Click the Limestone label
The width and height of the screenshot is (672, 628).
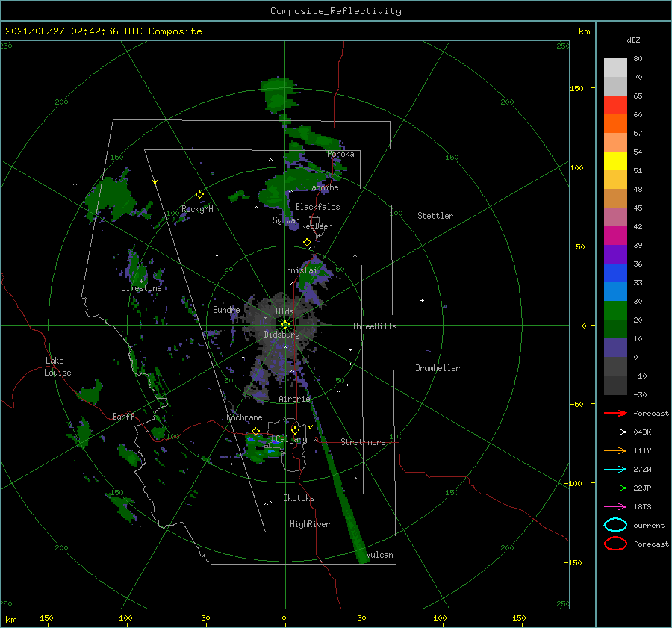pos(141,288)
